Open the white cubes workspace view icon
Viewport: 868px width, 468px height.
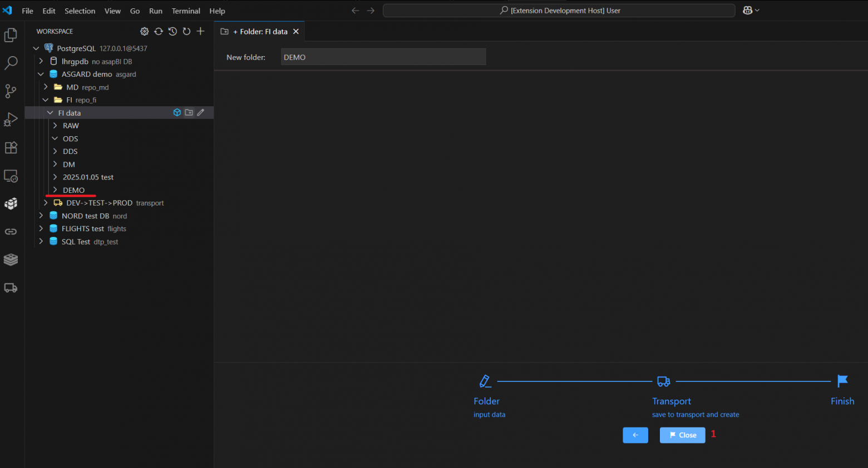click(11, 203)
